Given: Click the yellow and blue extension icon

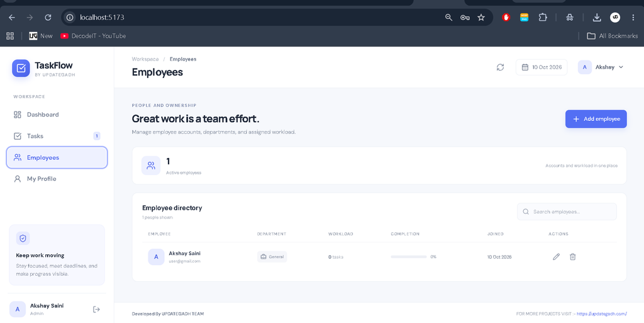Looking at the screenshot, I should pos(524,17).
